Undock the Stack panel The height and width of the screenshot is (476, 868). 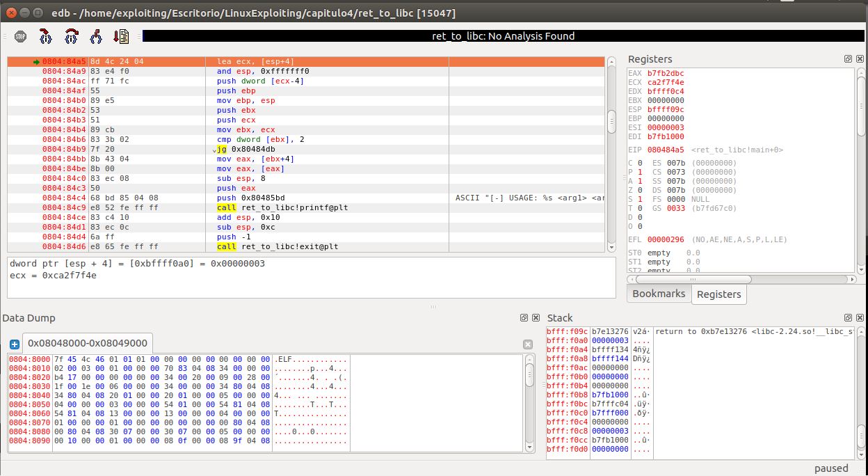tap(848, 318)
